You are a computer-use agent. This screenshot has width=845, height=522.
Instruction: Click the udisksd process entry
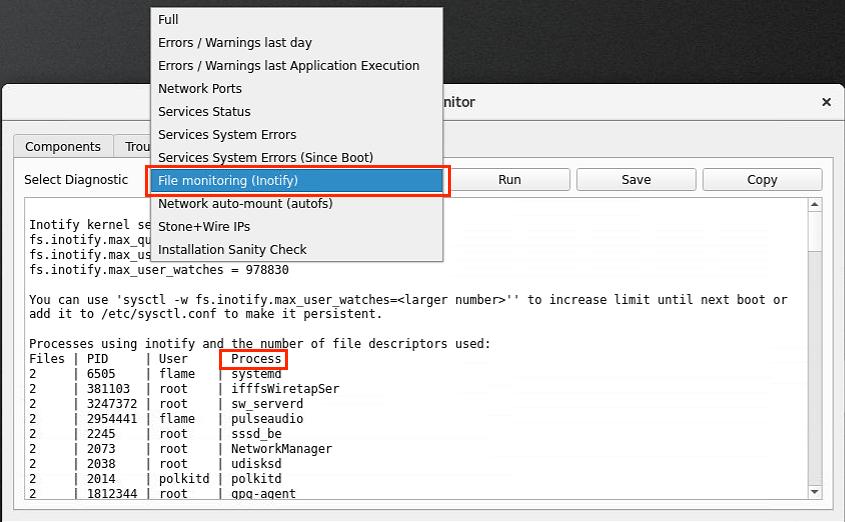click(256, 464)
